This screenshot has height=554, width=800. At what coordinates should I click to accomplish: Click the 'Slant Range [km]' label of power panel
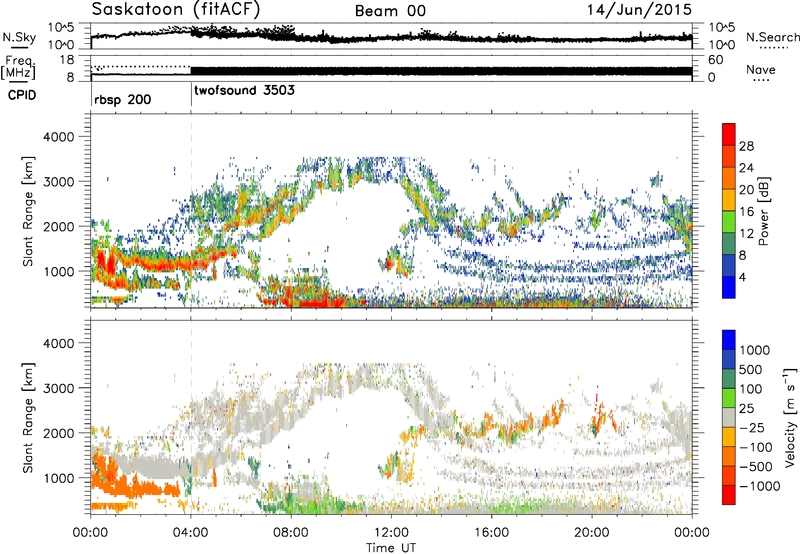tap(28, 211)
